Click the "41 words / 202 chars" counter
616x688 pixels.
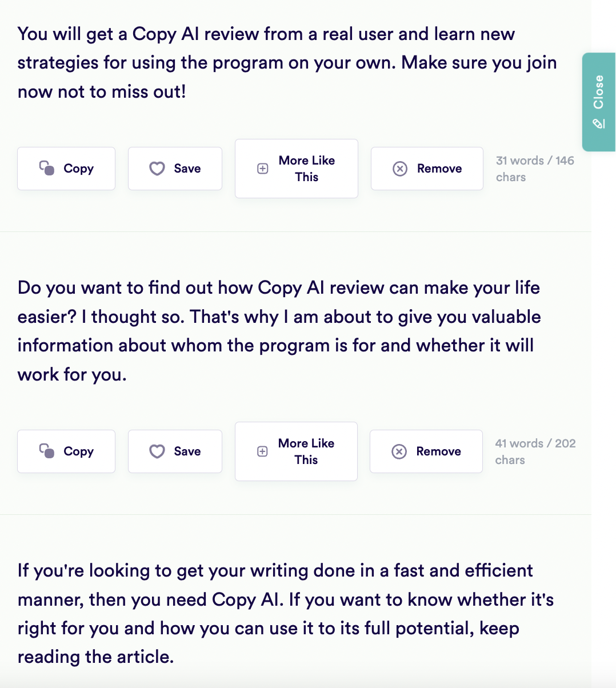(x=535, y=451)
